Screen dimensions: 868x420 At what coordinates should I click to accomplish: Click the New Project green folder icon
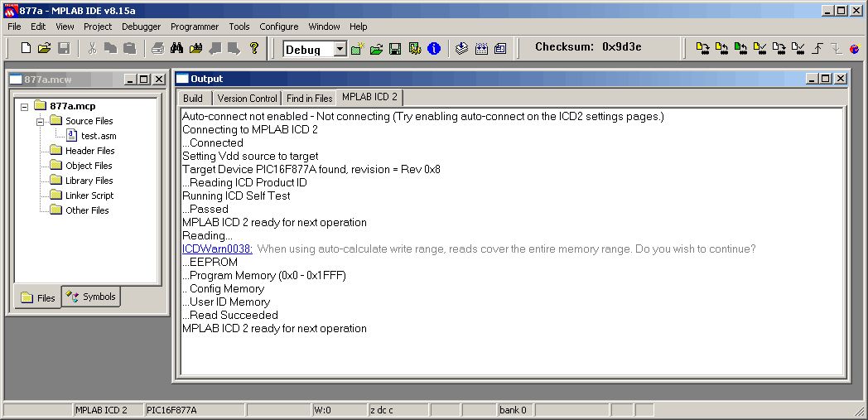358,49
